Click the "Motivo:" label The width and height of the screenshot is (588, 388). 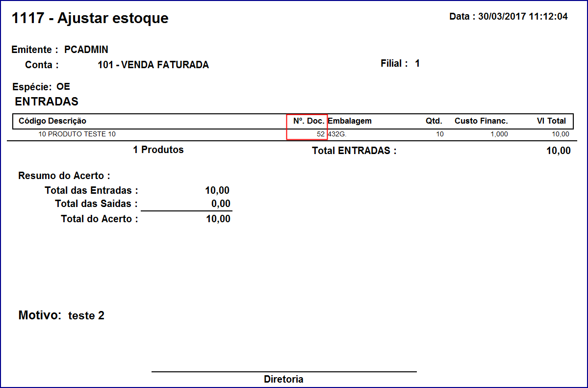click(40, 315)
